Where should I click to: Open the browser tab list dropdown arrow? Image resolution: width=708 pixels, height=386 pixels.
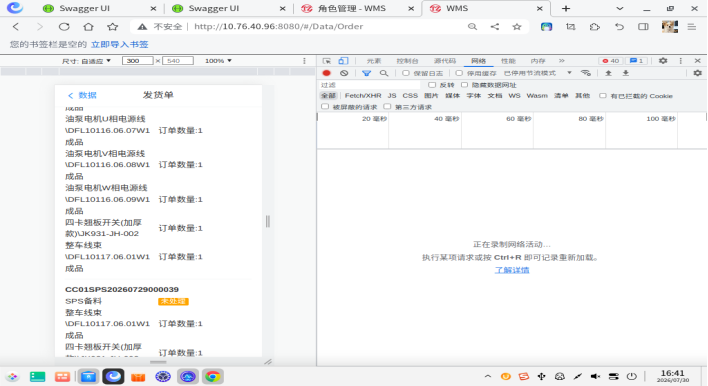[620, 9]
